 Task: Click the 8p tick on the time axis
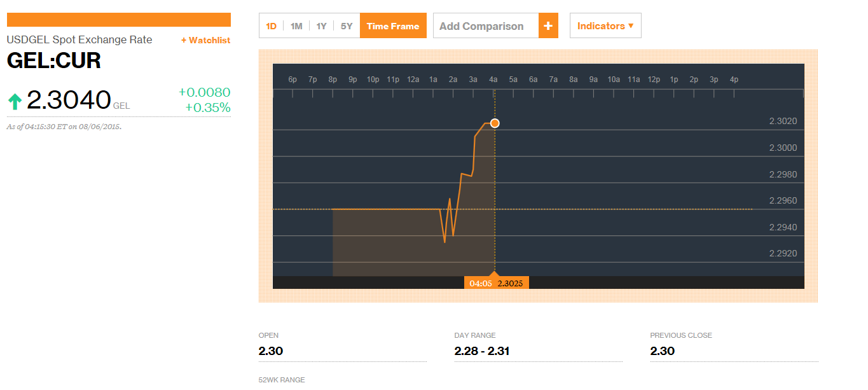333,80
